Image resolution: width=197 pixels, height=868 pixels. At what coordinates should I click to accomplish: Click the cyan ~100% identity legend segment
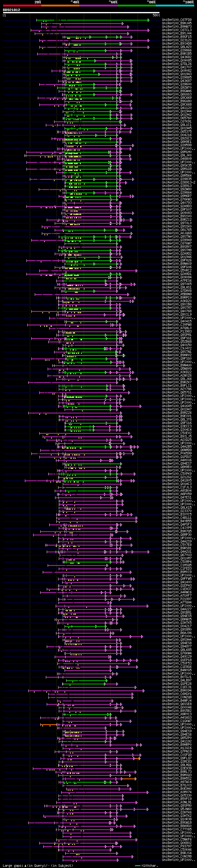[x=175, y=6]
